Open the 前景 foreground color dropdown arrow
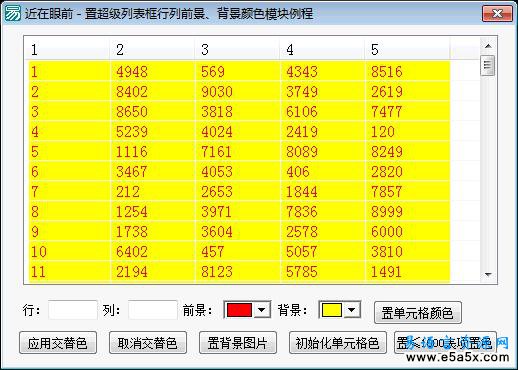This screenshot has height=370, width=518. (x=262, y=310)
